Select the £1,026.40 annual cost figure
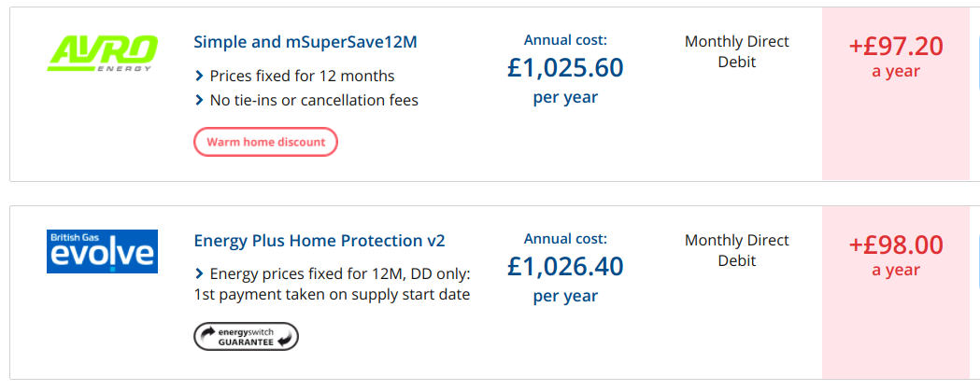The image size is (980, 391). (565, 266)
